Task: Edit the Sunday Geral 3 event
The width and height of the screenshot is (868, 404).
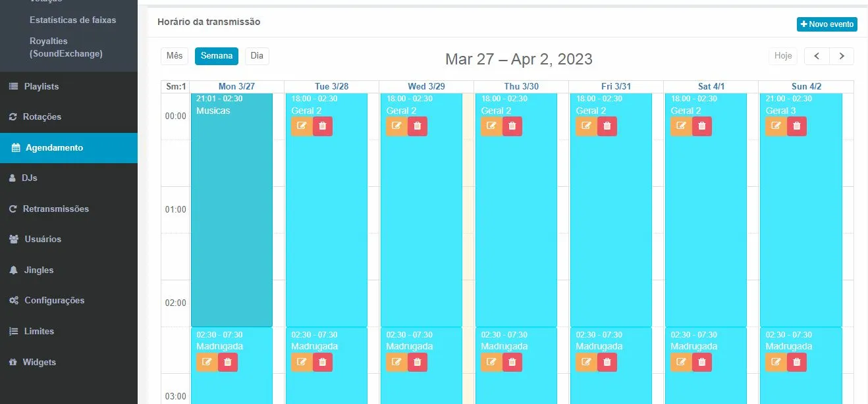Action: pos(776,126)
